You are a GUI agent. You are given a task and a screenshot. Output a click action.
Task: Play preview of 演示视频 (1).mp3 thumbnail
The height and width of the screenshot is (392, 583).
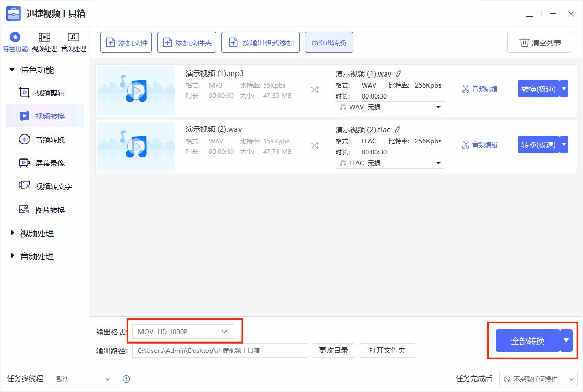coord(136,90)
